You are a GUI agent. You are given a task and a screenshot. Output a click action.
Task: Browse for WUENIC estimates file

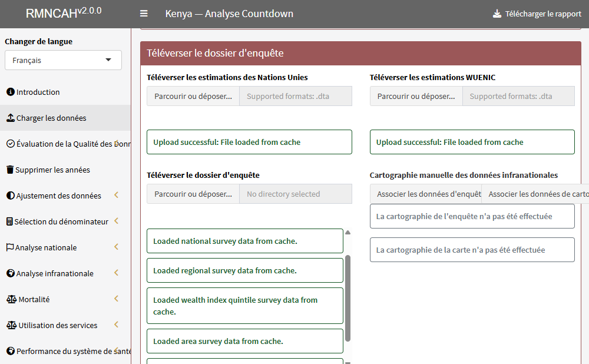click(x=416, y=96)
